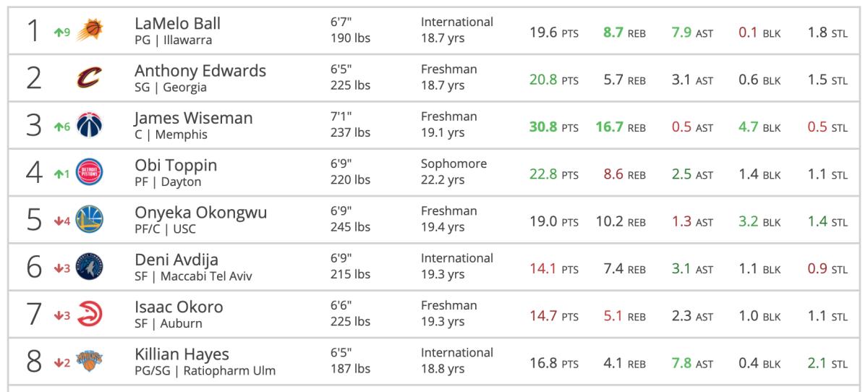Click on Deni Avdija's name
The width and height of the screenshot is (868, 392).
(176, 260)
